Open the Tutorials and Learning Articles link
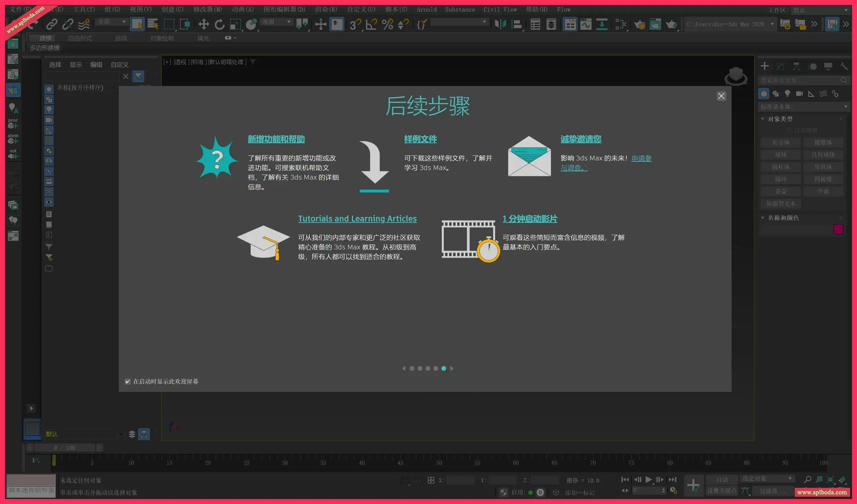Image resolution: width=857 pixels, height=504 pixels. pos(357,219)
